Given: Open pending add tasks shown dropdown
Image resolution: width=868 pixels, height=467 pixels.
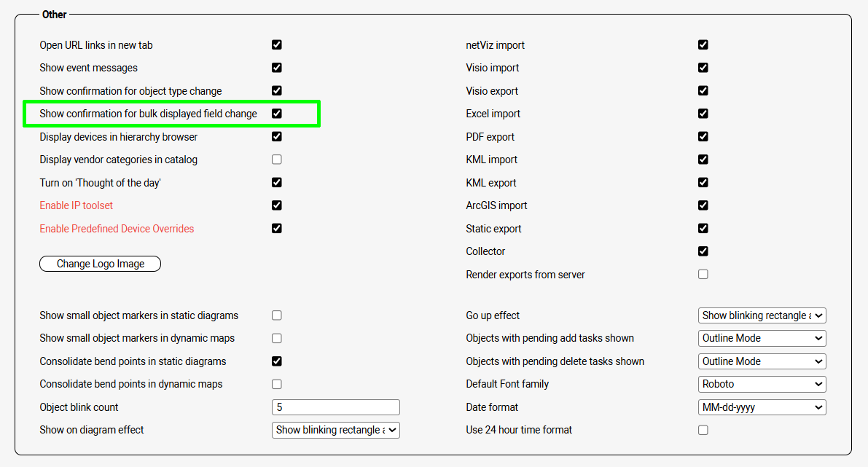Looking at the screenshot, I should click(x=762, y=338).
